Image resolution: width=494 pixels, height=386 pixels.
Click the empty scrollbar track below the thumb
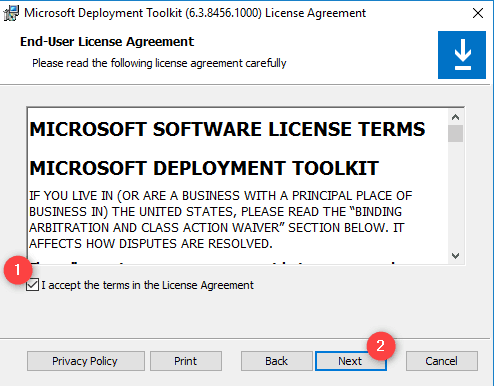tap(455, 195)
